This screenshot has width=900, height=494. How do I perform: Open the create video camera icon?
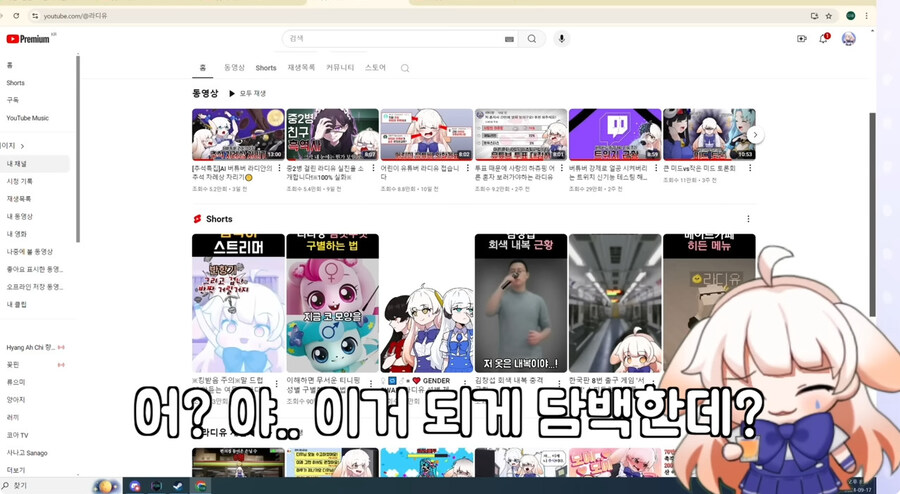802,38
